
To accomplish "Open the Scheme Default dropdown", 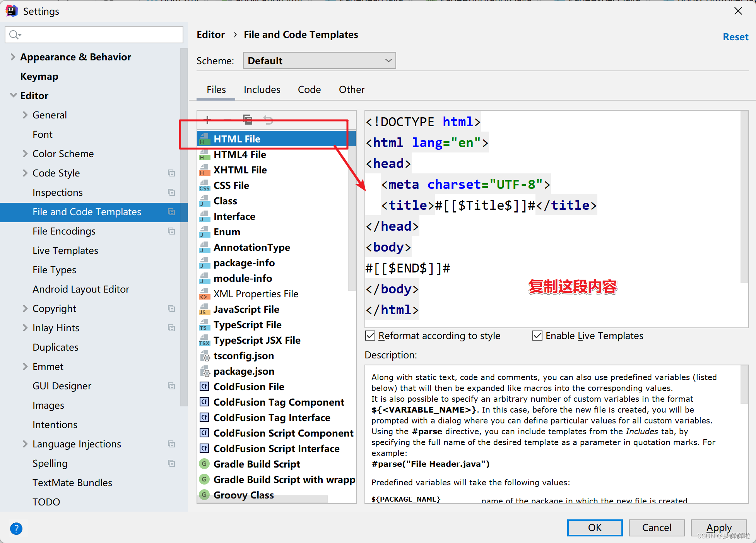I will (319, 61).
